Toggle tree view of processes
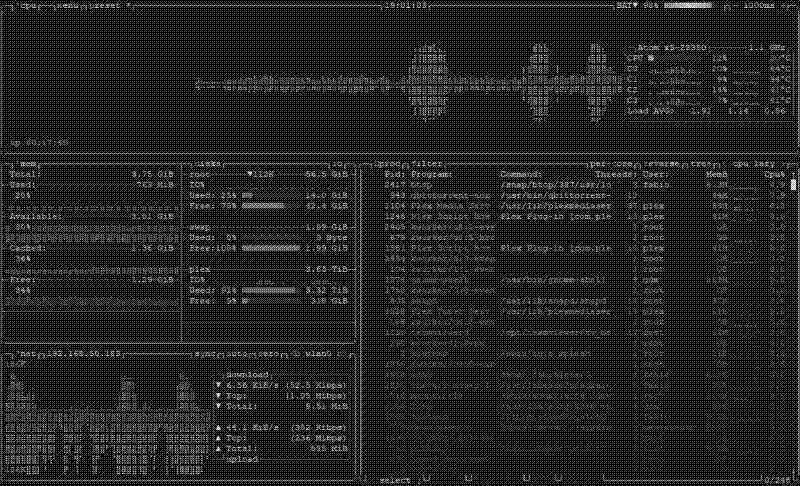800x486 pixels. click(703, 164)
